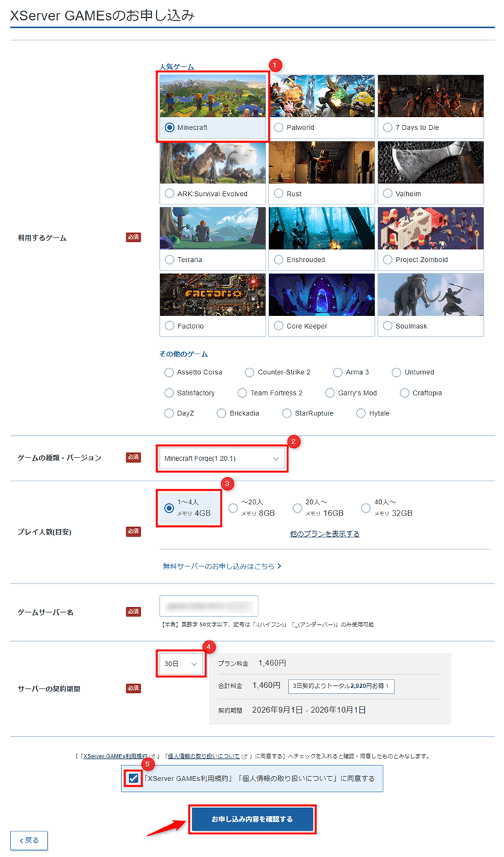This screenshot has height=857, width=504.
Task: Click the Valheim axe thumbnail image
Action: 431,162
